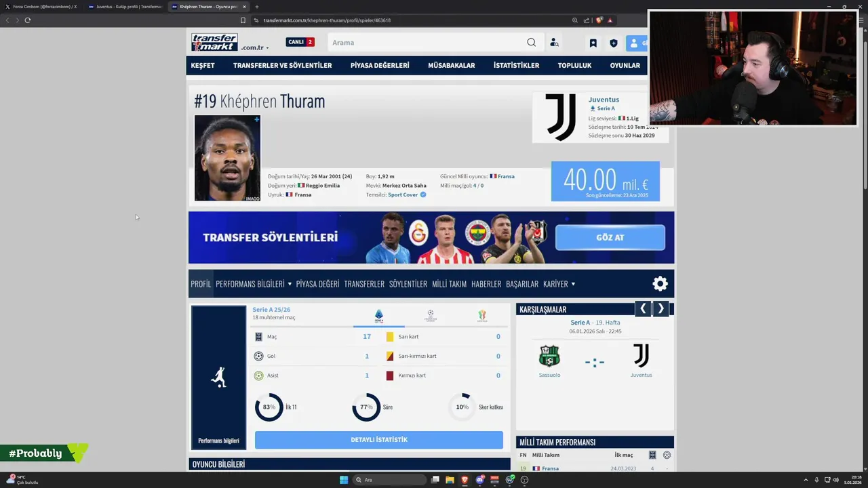This screenshot has width=868, height=488.
Task: Click the address bar URL
Action: tap(327, 20)
